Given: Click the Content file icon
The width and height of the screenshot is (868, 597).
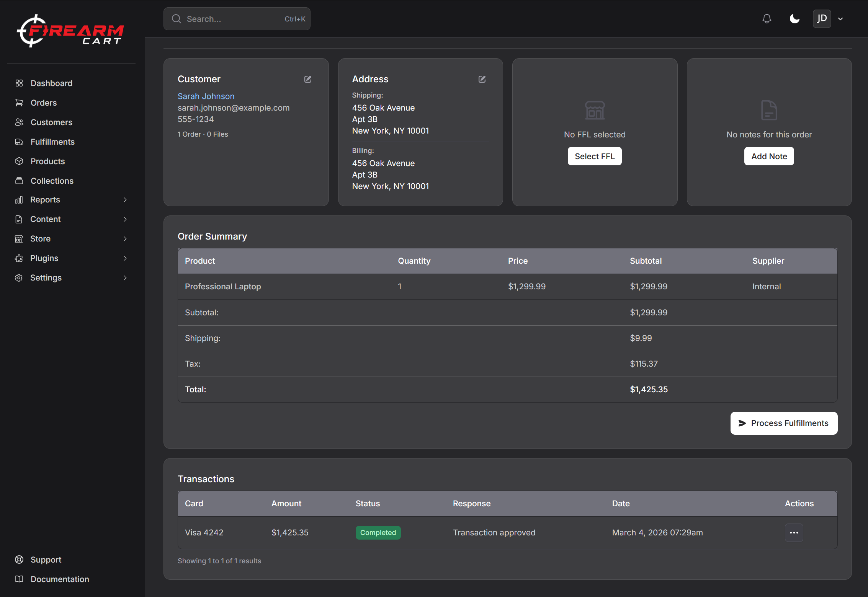Looking at the screenshot, I should point(19,219).
